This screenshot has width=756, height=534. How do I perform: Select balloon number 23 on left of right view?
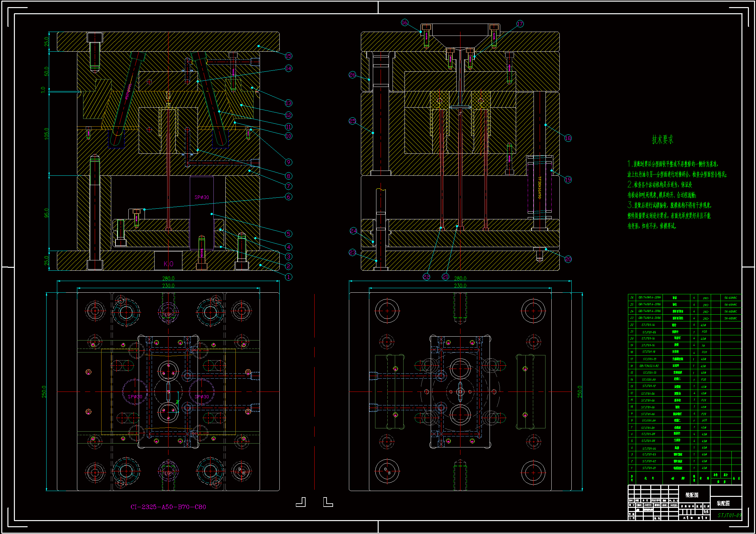[352, 253]
